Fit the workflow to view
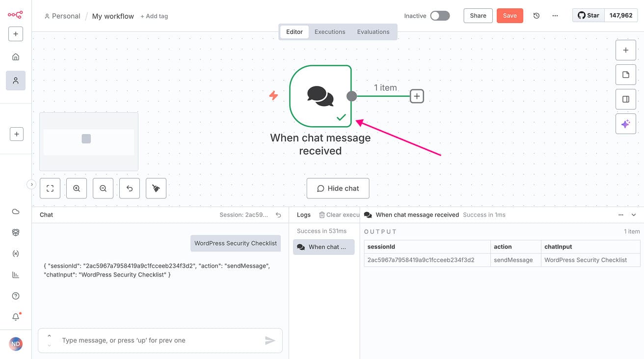This screenshot has width=644, height=359. 50,188
